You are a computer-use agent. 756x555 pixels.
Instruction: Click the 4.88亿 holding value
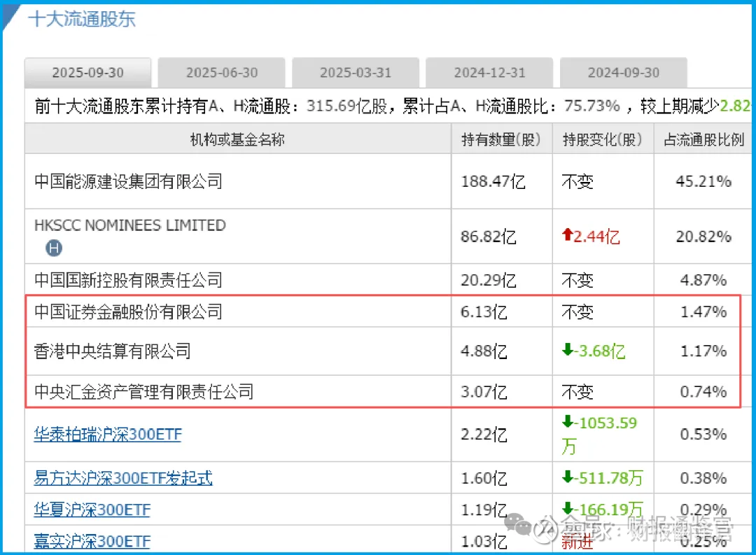click(484, 351)
